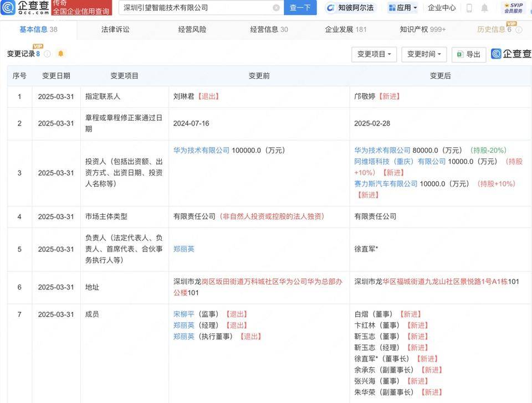Open 赛力斯汽车有限公司 link
Viewport: 532px width, 403px height.
(386, 184)
